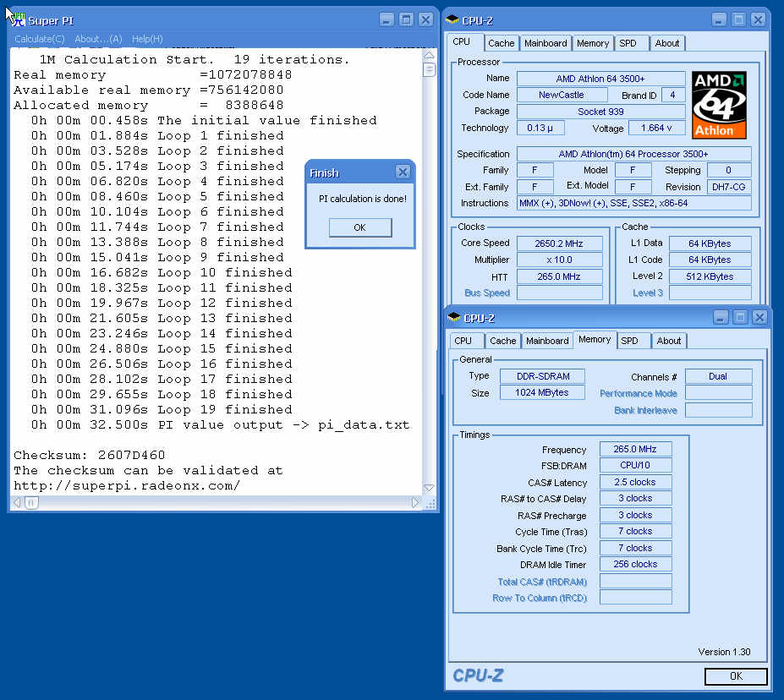Click OK button in lower CPU-Z window

736,676
